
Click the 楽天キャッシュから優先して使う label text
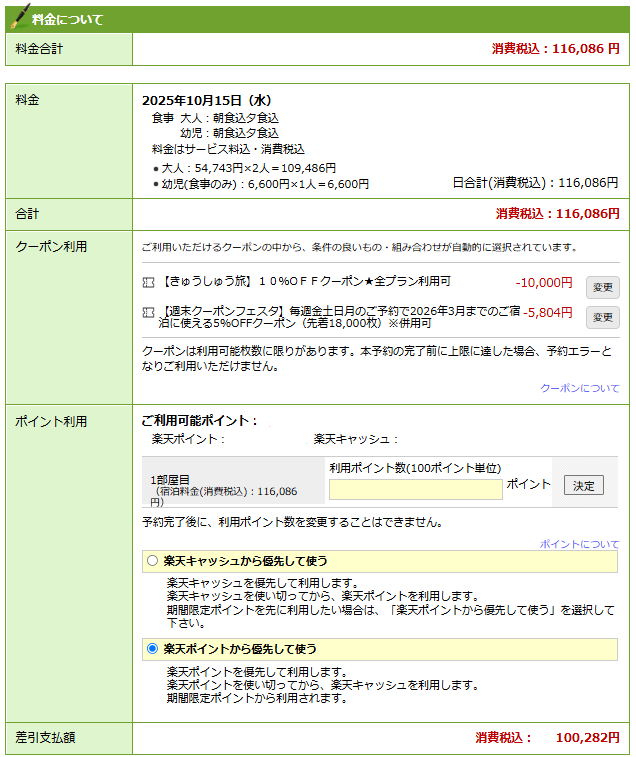(245, 561)
